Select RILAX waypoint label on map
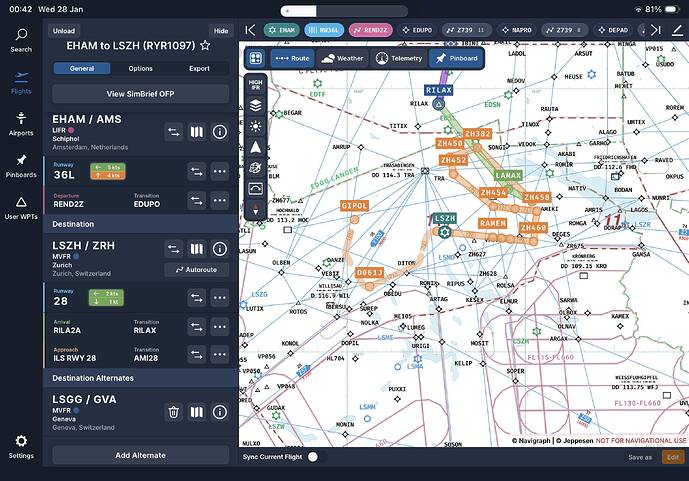 pyautogui.click(x=439, y=90)
